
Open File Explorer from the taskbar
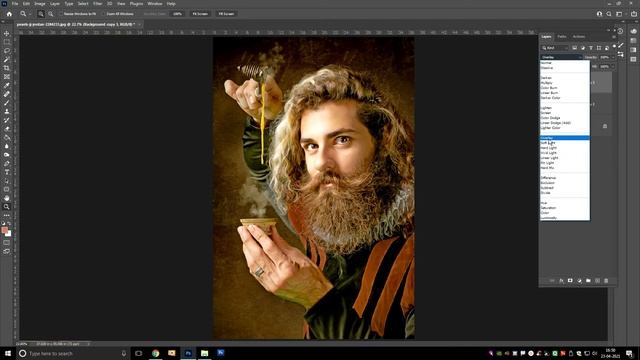tap(204, 353)
